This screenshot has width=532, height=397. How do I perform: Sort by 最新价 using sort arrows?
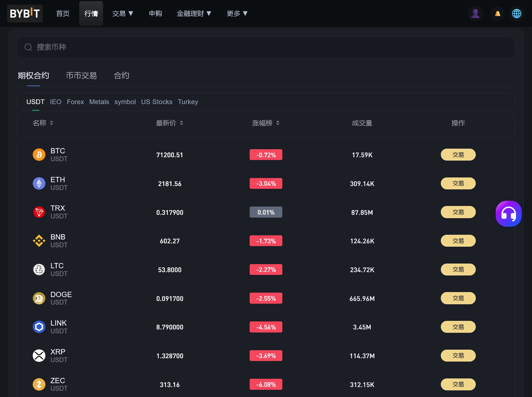click(181, 123)
